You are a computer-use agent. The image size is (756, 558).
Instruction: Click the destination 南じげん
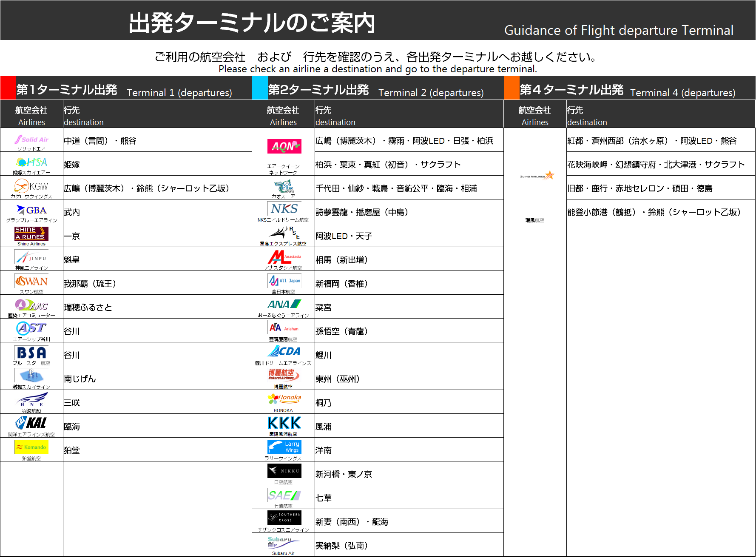pyautogui.click(x=80, y=379)
